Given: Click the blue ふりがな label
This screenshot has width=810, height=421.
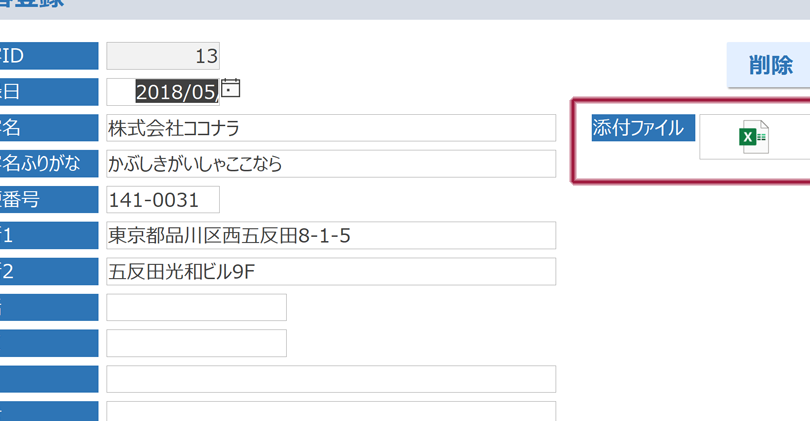Looking at the screenshot, I should pos(48,164).
